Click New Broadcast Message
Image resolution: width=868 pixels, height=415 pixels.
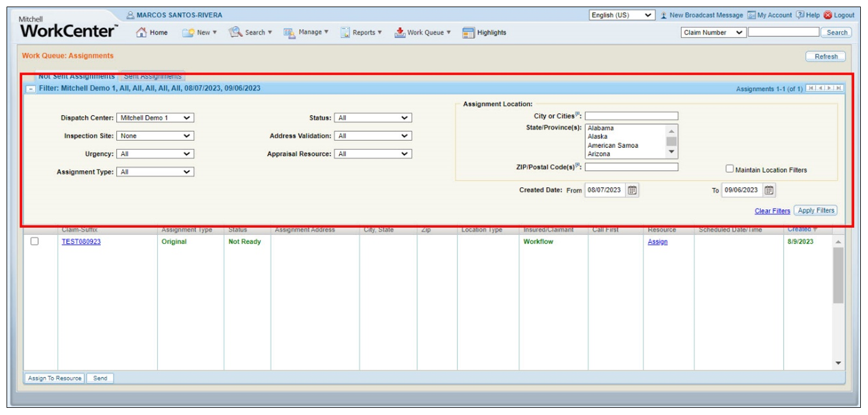701,15
